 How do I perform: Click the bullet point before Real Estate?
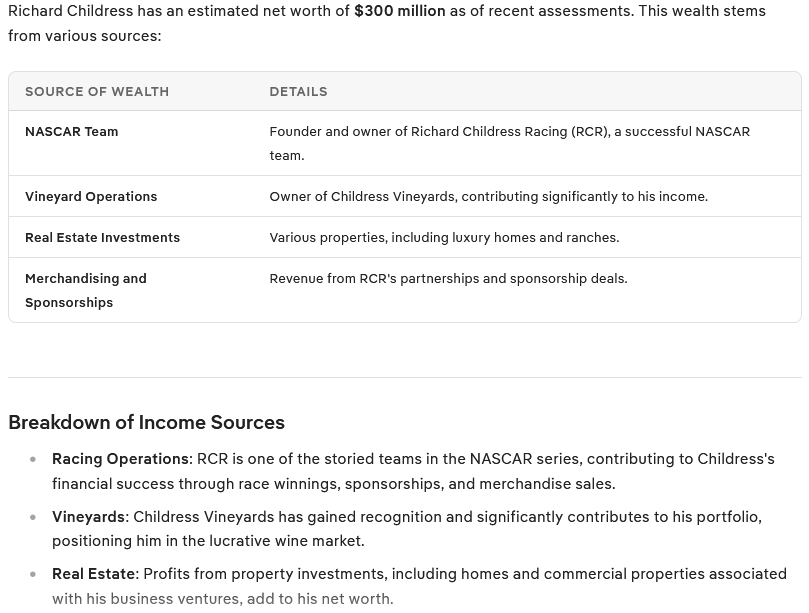(x=33, y=574)
